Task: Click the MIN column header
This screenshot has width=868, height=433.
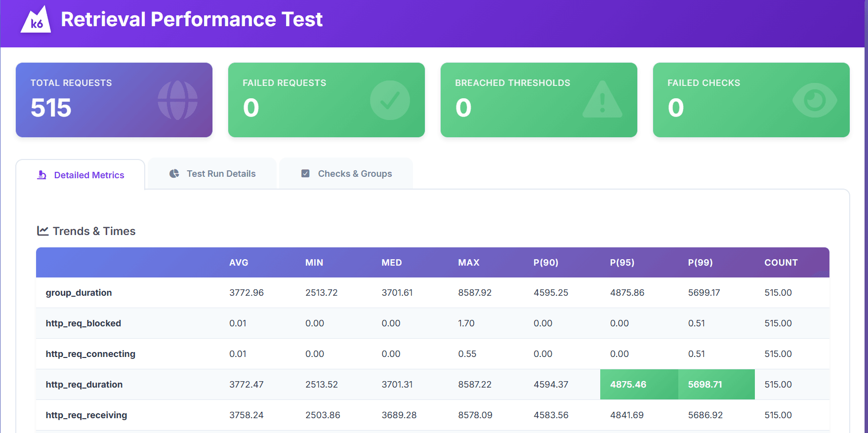Action: (314, 263)
